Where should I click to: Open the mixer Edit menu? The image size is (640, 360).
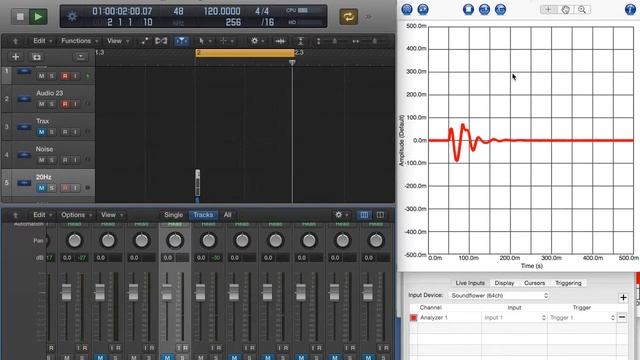pyautogui.click(x=42, y=215)
